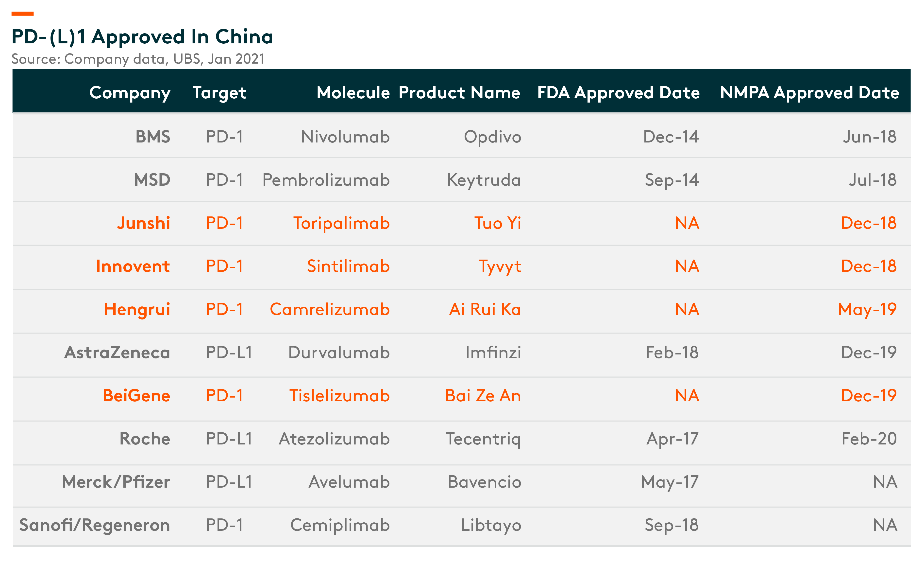Image resolution: width=924 pixels, height=566 pixels.
Task: Click the Target column header
Action: pos(219,93)
